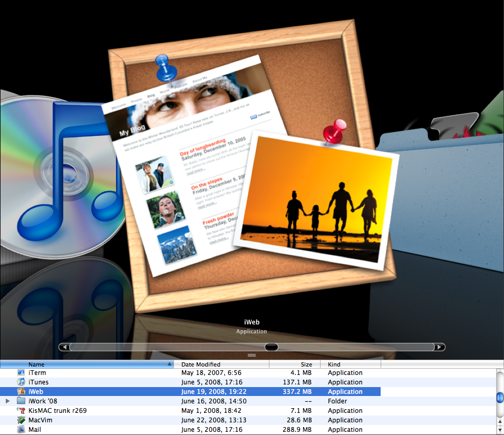Click the 28.6 MB size value
The image size is (504, 435).
coord(299,420)
